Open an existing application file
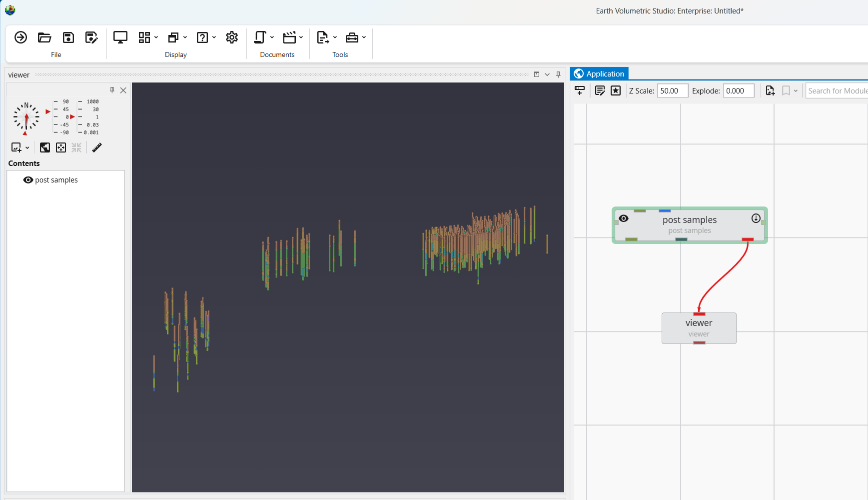Viewport: 868px width, 500px height. (x=44, y=37)
